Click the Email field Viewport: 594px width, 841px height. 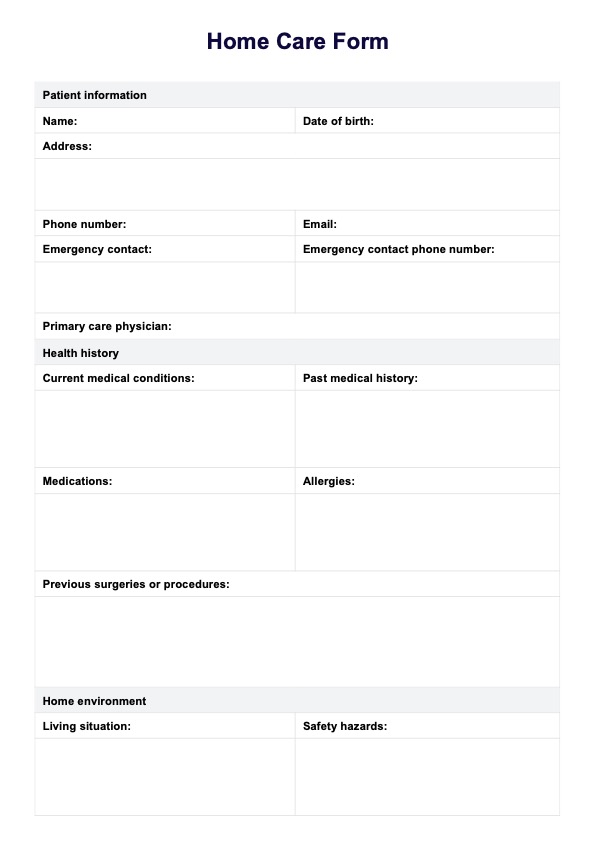(x=427, y=224)
